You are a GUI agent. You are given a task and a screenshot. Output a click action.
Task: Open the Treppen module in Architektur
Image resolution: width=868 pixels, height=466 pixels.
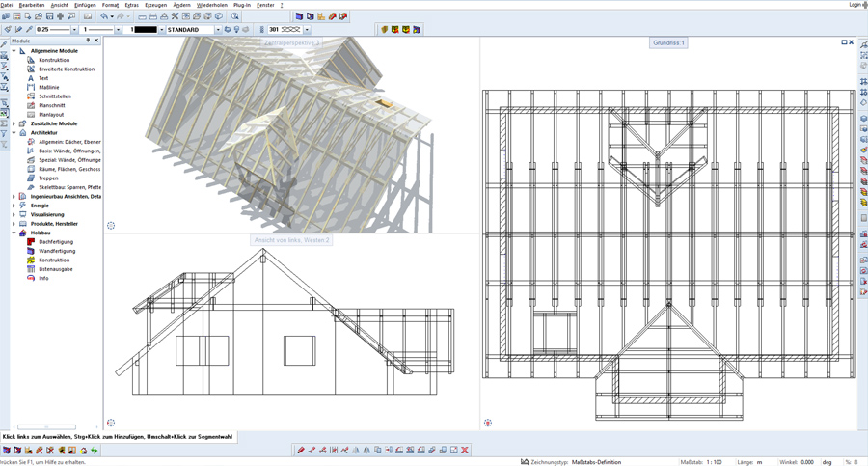click(x=48, y=178)
